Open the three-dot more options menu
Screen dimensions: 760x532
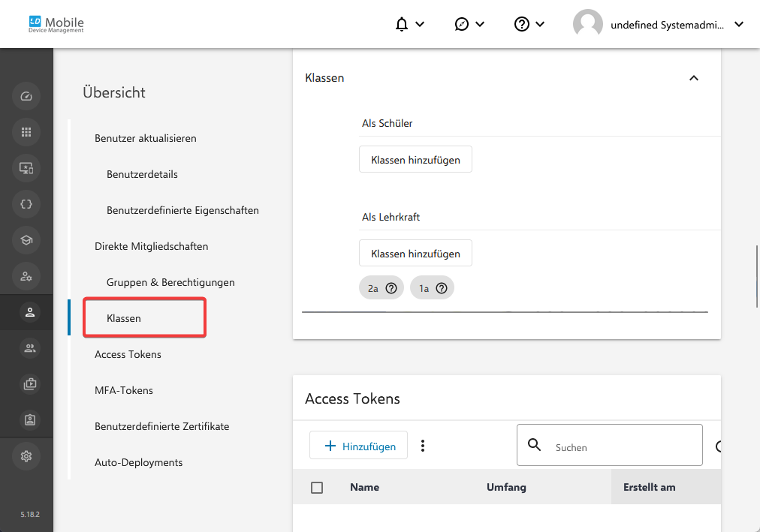pyautogui.click(x=423, y=446)
